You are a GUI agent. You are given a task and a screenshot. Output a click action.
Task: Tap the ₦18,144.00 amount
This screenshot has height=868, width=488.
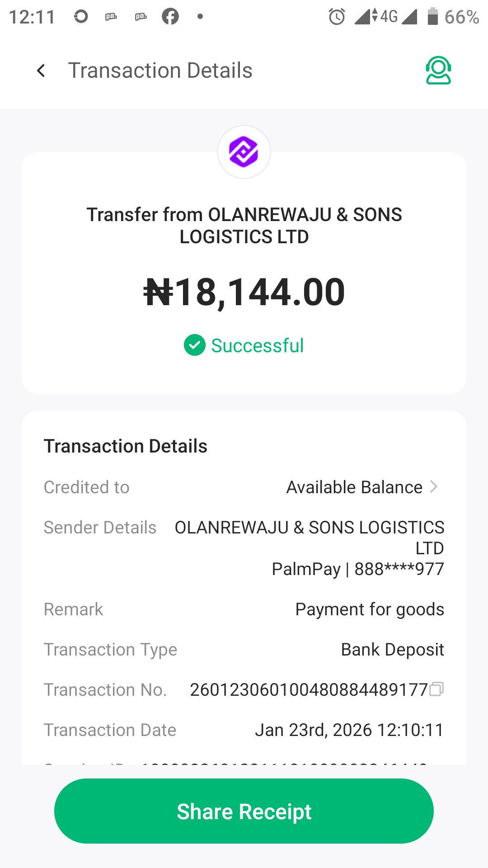click(x=244, y=292)
